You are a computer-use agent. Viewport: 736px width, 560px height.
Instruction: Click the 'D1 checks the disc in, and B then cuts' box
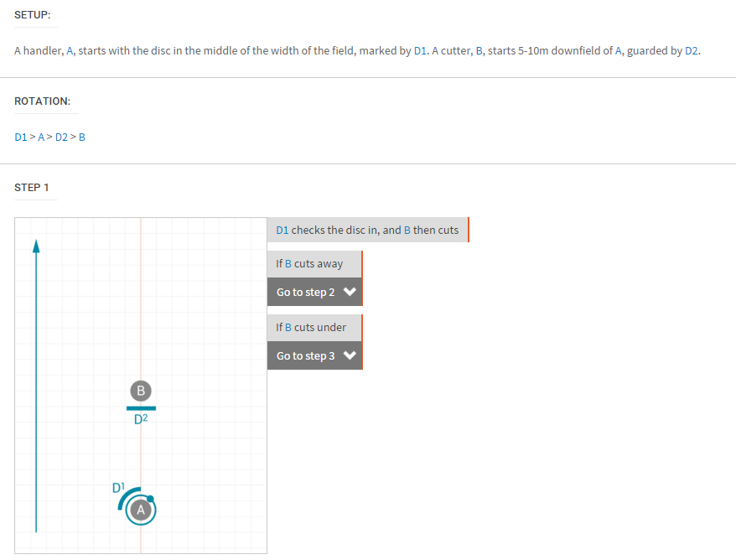(368, 230)
